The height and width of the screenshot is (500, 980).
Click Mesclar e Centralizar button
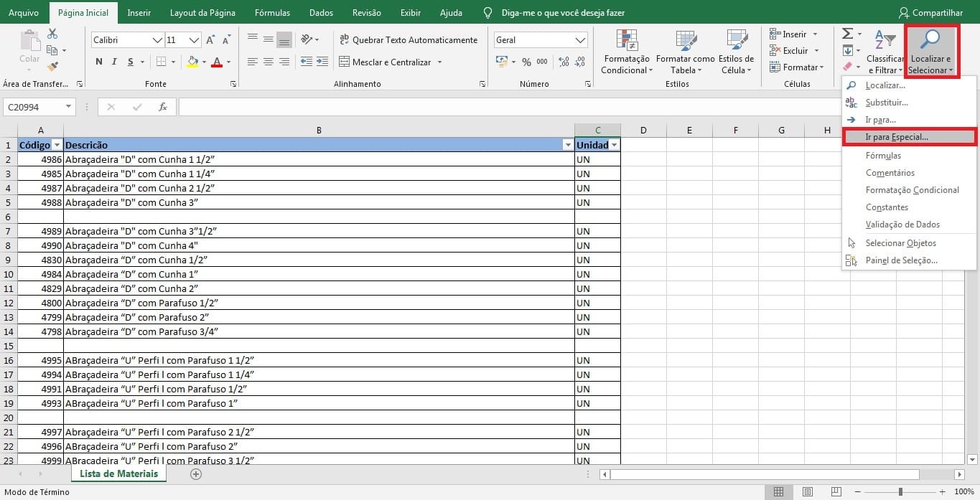pyautogui.click(x=386, y=62)
